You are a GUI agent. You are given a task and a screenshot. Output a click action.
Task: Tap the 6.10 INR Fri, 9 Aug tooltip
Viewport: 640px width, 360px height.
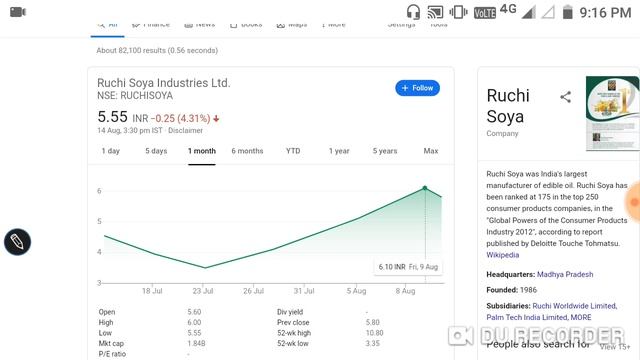(408, 267)
